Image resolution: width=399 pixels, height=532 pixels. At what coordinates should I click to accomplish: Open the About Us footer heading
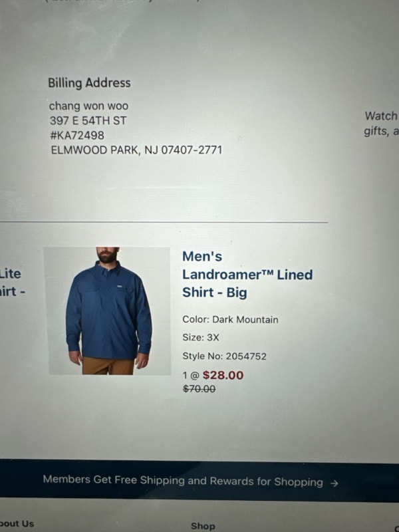click(x=17, y=524)
